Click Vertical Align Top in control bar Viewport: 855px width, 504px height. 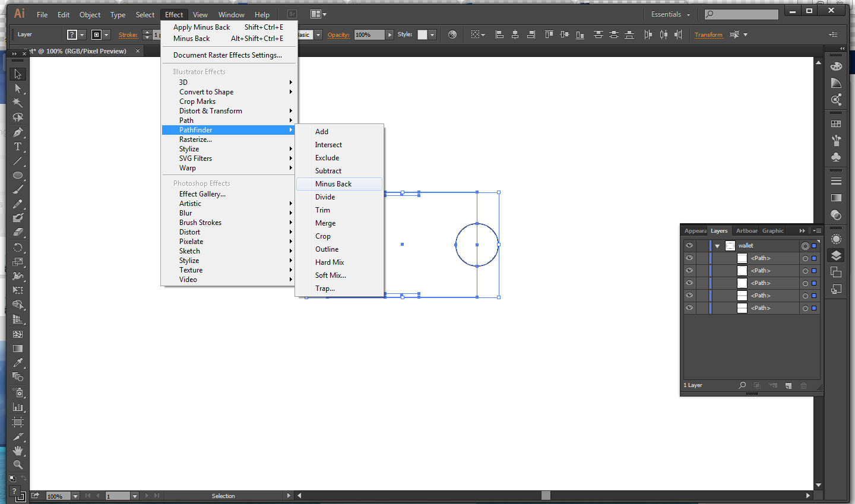click(x=549, y=34)
